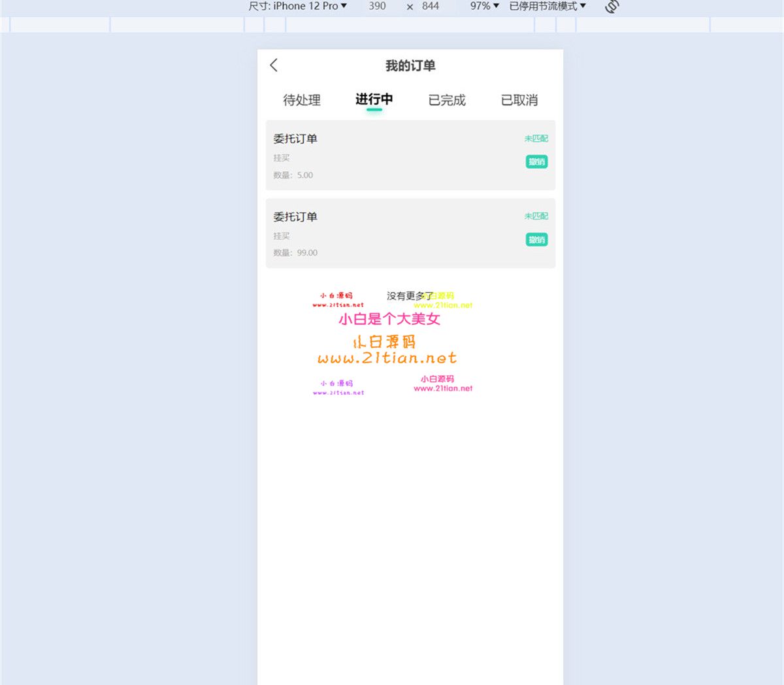Click the height field showing 844

[x=430, y=6]
